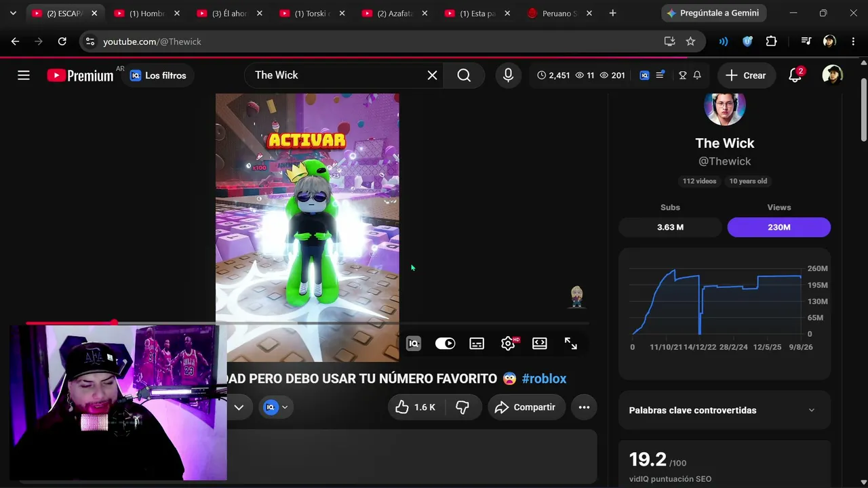Clear the search box text

pyautogui.click(x=432, y=75)
